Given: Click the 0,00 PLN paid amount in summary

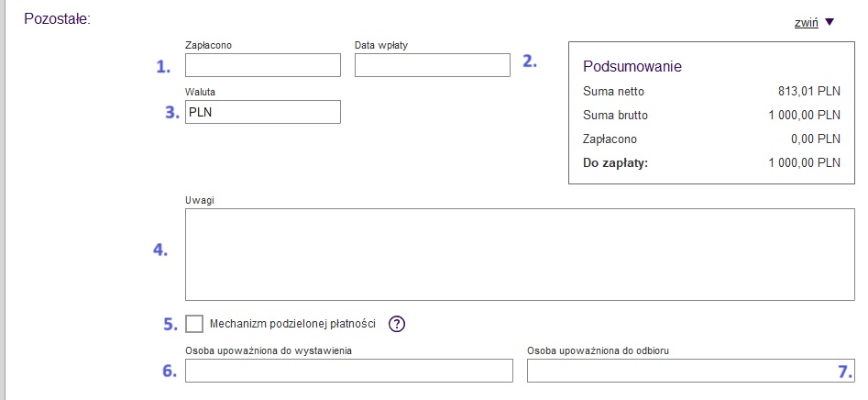Looking at the screenshot, I should [815, 139].
